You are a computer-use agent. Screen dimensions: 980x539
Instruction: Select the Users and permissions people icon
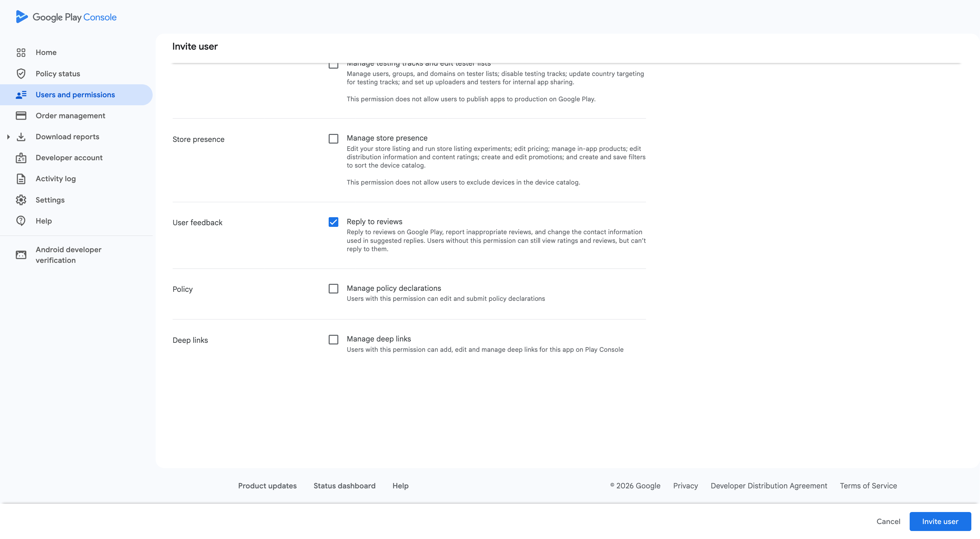click(21, 95)
